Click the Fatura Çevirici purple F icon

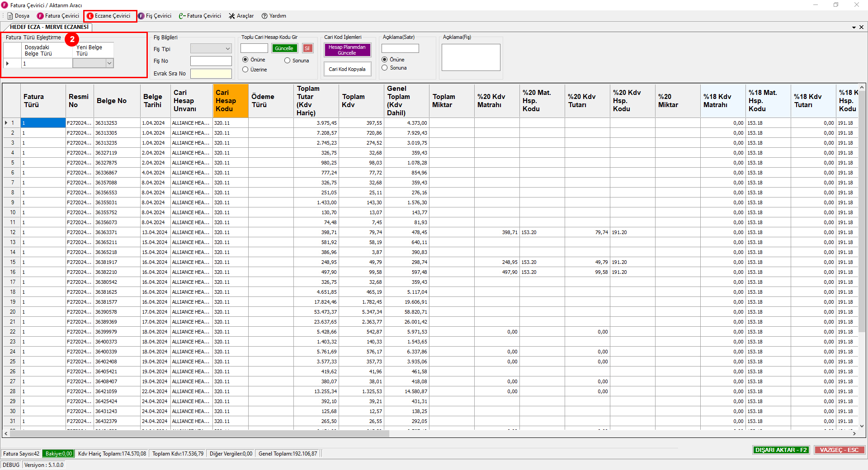tap(40, 16)
